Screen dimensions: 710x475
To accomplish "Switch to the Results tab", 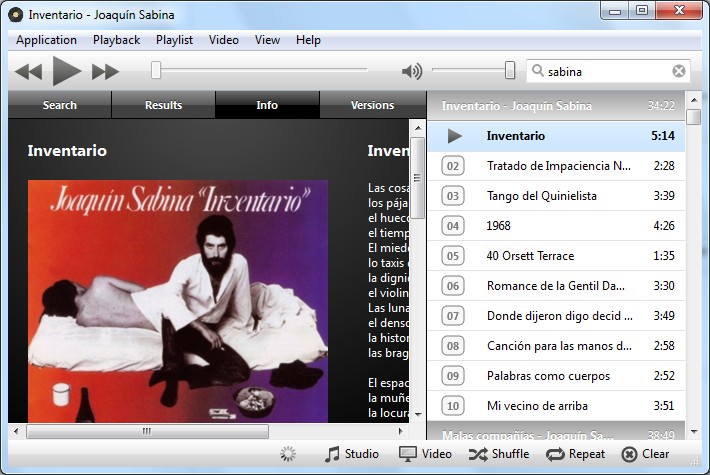I will coord(163,105).
